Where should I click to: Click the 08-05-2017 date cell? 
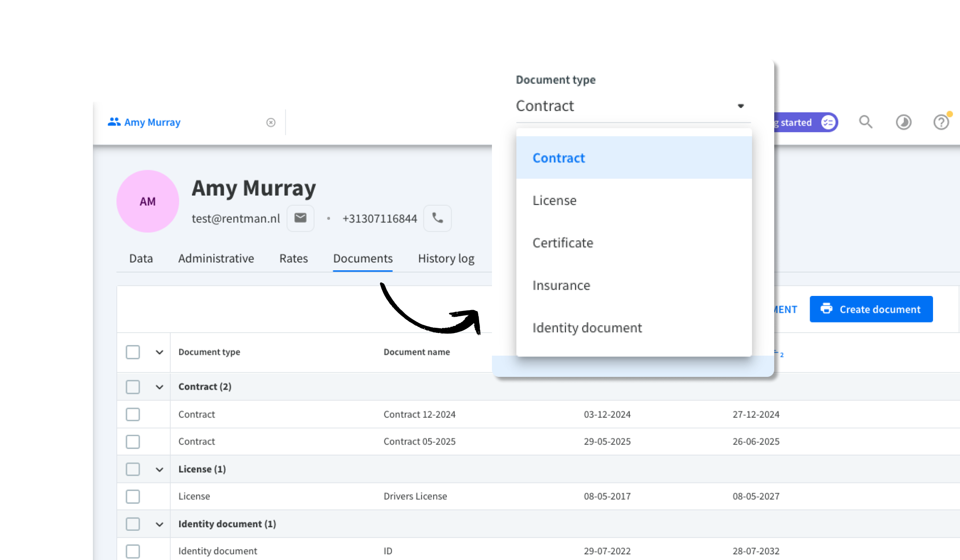pos(607,496)
